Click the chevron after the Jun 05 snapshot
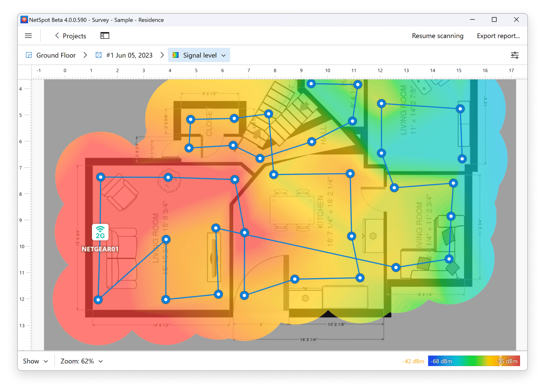Screen dimensions: 545x392 tap(162, 55)
